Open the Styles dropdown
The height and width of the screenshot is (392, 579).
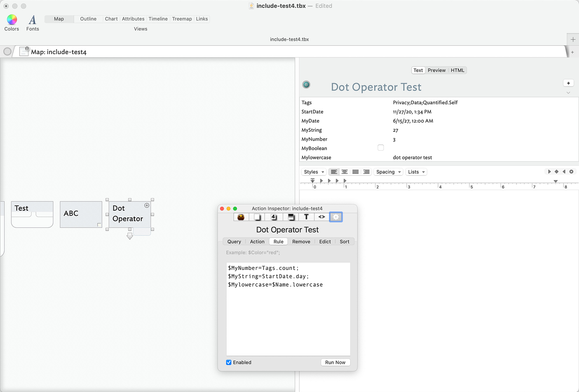tap(313, 172)
